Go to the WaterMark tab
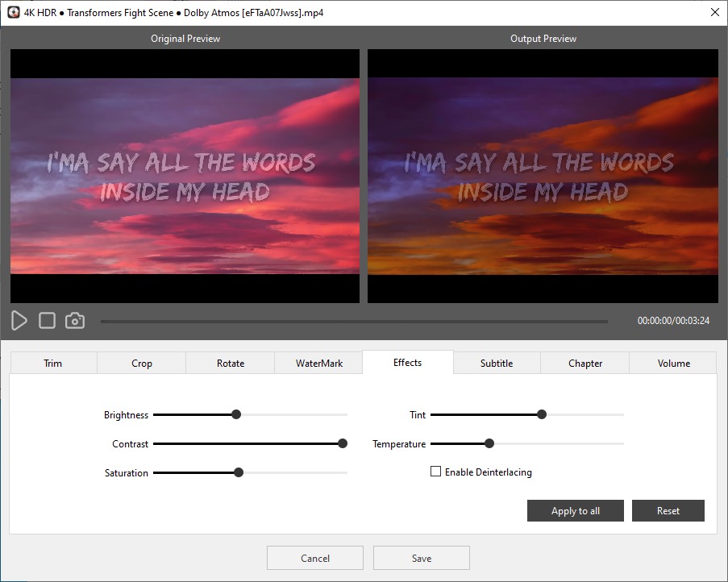The height and width of the screenshot is (582, 728). coord(319,363)
